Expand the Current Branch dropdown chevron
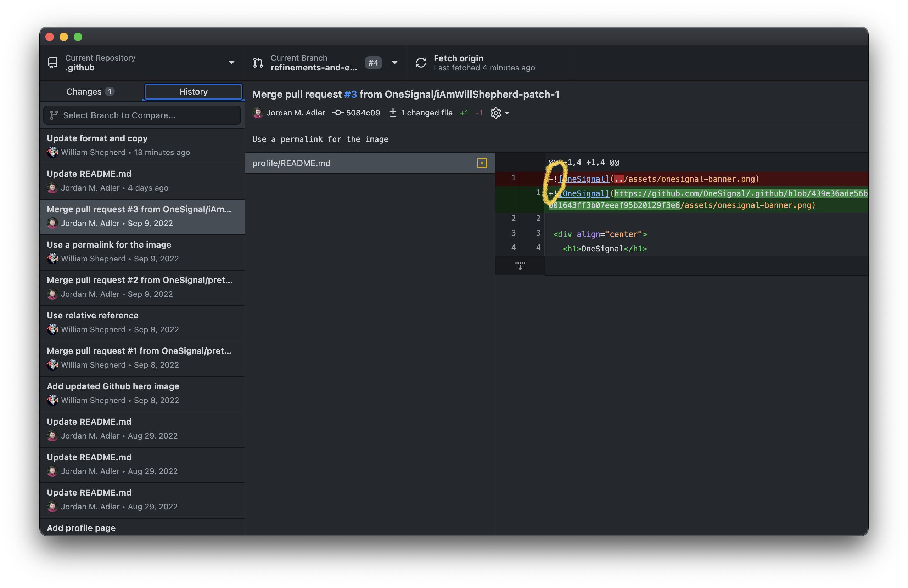 coord(395,63)
